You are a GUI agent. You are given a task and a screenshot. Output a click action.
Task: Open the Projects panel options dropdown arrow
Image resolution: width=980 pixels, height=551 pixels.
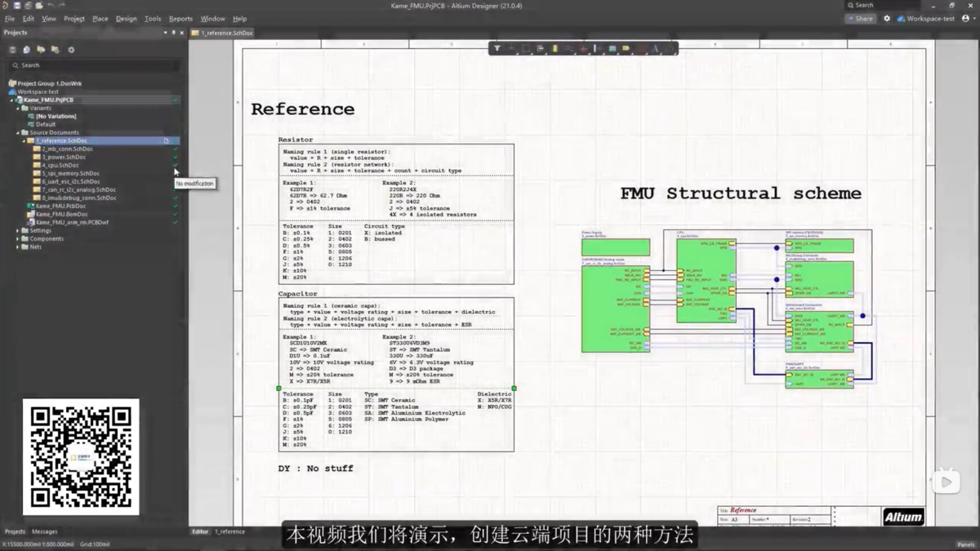(163, 33)
